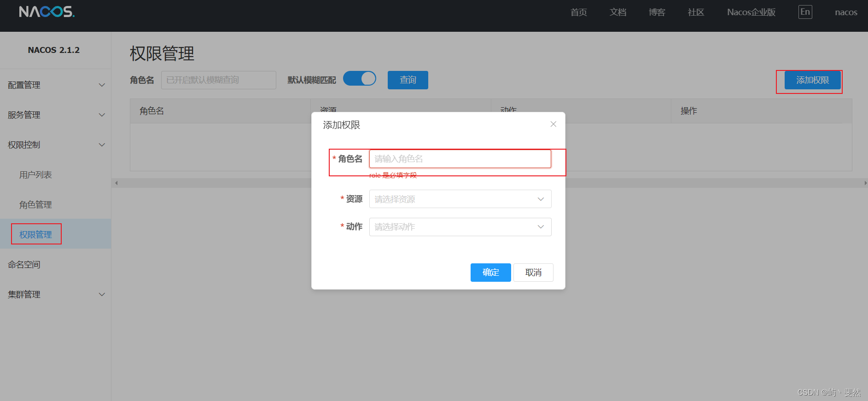This screenshot has height=401, width=868.
Task: Click the 权限管理 page title
Action: pyautogui.click(x=162, y=53)
